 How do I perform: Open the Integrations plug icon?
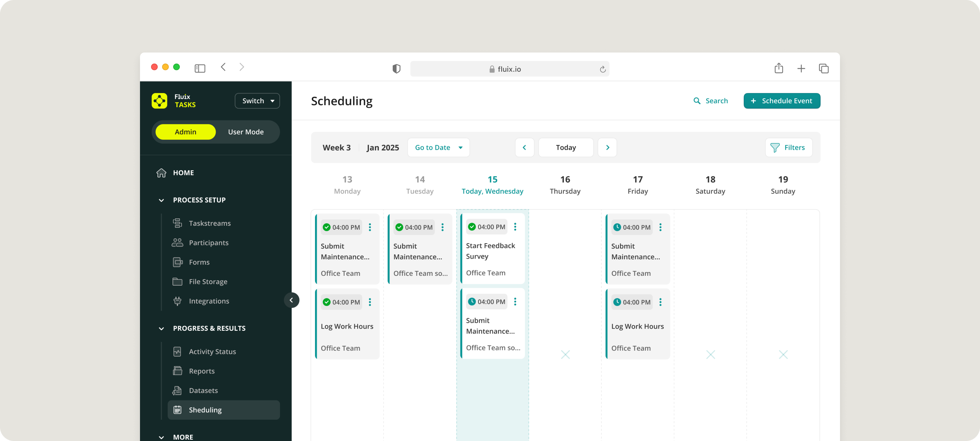click(177, 301)
